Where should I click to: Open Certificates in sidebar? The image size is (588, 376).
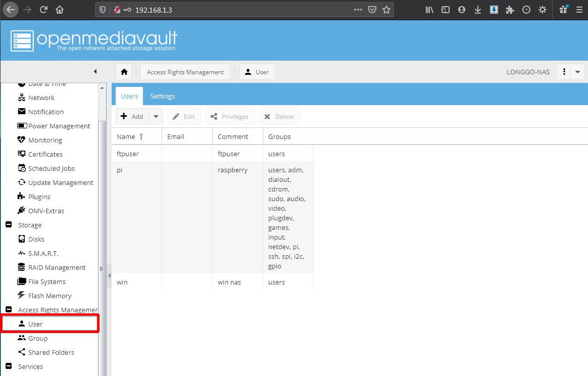coord(45,154)
